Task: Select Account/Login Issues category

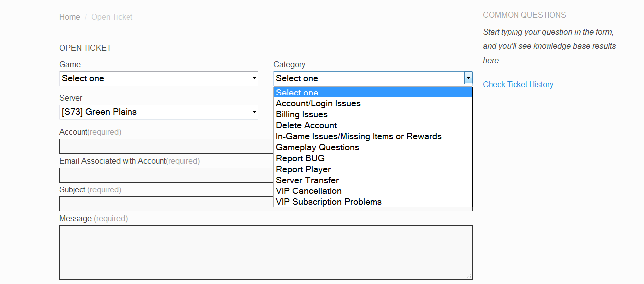Action: [318, 103]
